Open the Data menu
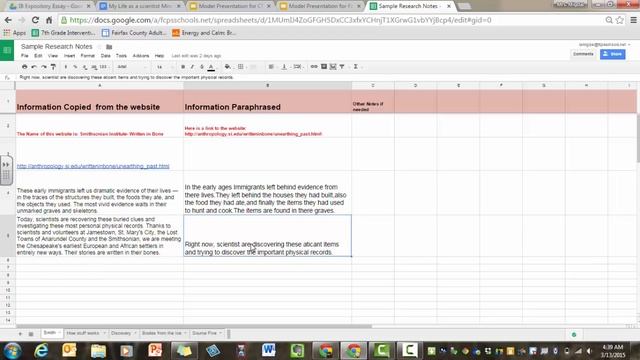 tap(105, 56)
